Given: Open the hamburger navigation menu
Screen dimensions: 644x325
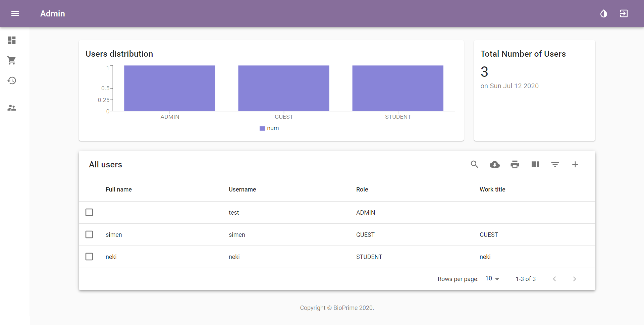Looking at the screenshot, I should [x=15, y=13].
